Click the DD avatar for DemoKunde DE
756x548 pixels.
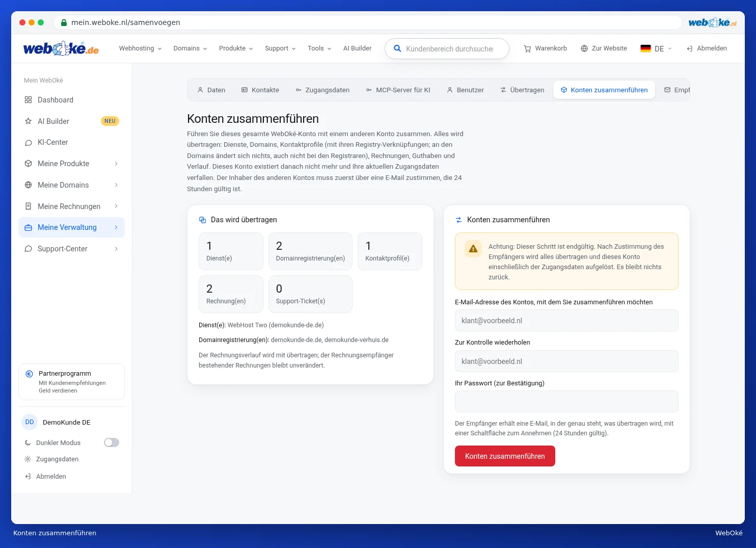30,422
